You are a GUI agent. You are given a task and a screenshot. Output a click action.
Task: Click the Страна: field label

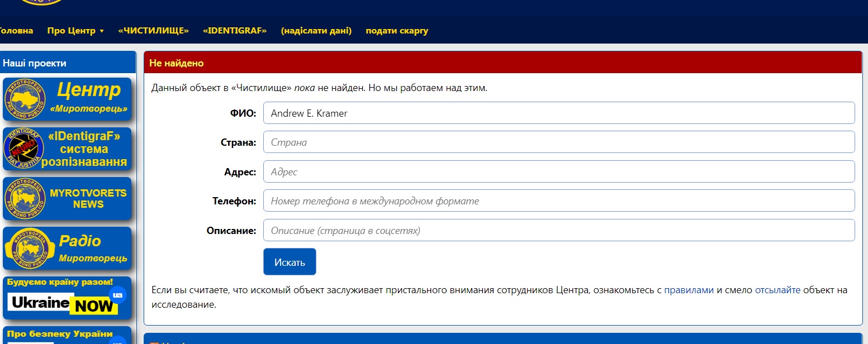click(239, 142)
